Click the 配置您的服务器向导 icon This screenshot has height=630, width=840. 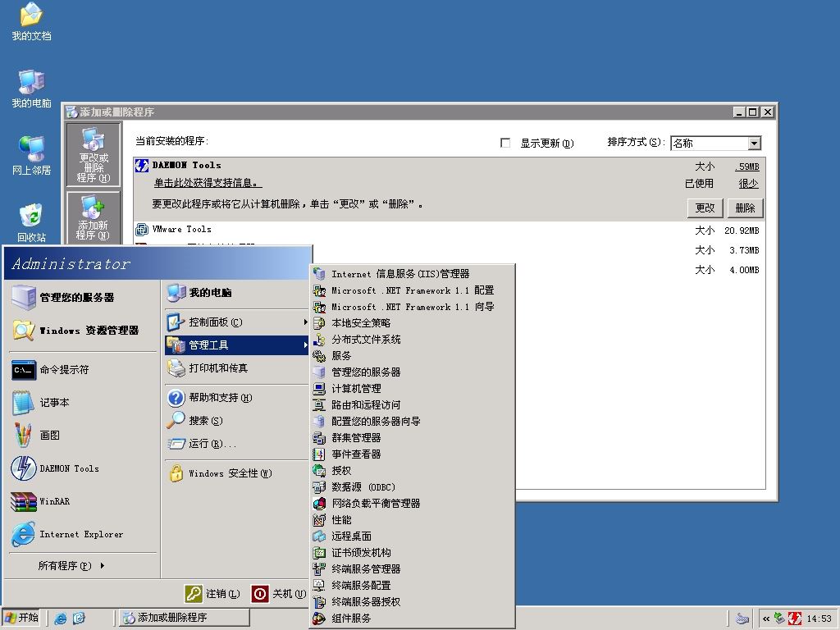point(319,422)
